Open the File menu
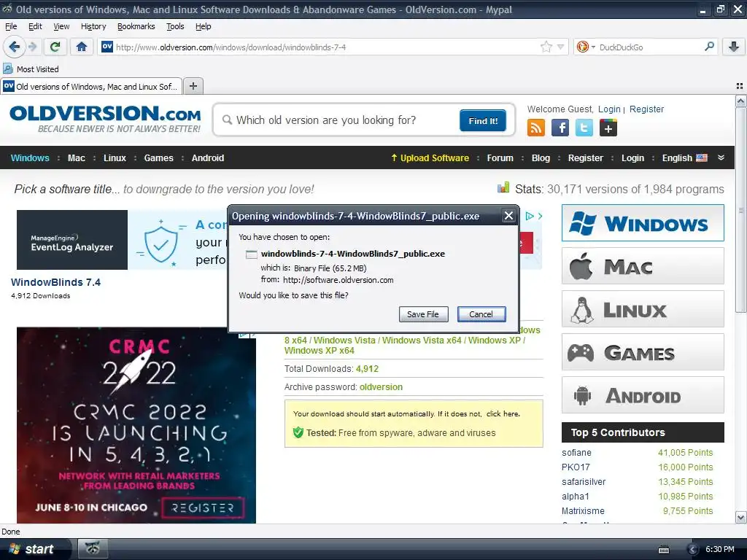The height and width of the screenshot is (560, 747). [x=11, y=26]
